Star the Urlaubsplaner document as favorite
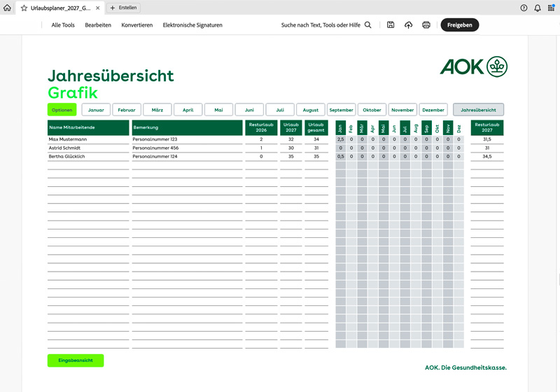 (x=24, y=8)
